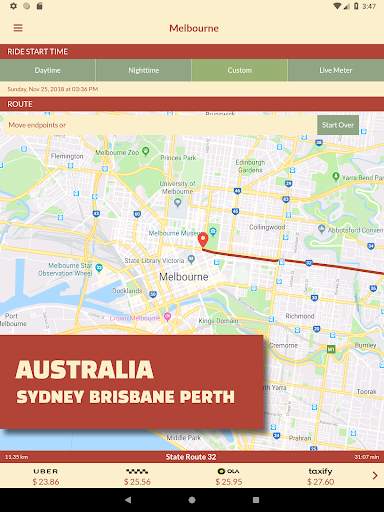Screen dimensions: 384x512
Task: Tap the red route line on map
Action: (293, 262)
